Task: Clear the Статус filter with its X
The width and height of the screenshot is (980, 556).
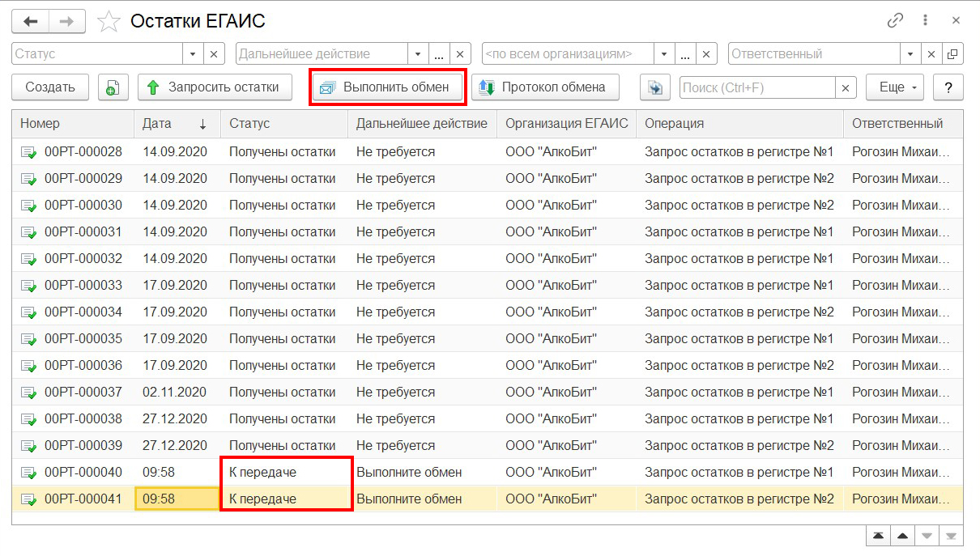Action: coord(214,54)
